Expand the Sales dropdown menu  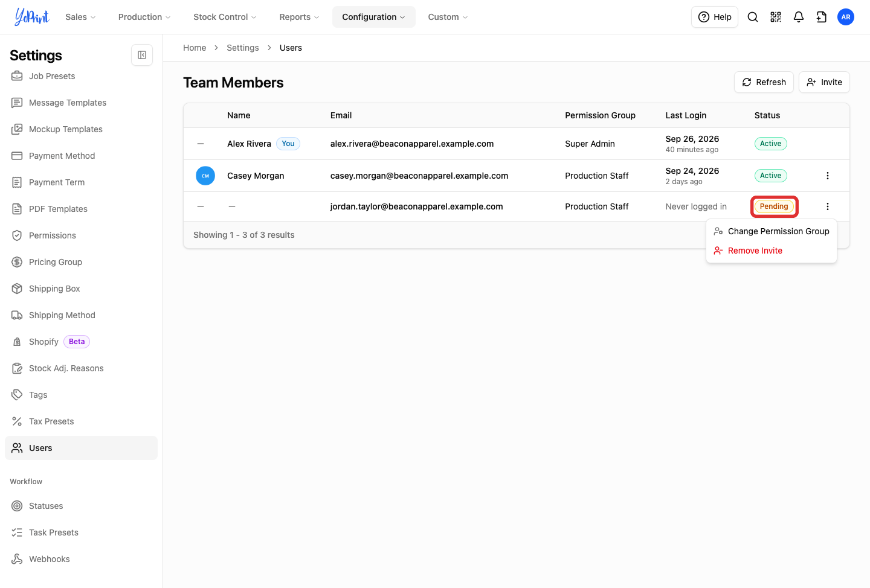click(80, 17)
